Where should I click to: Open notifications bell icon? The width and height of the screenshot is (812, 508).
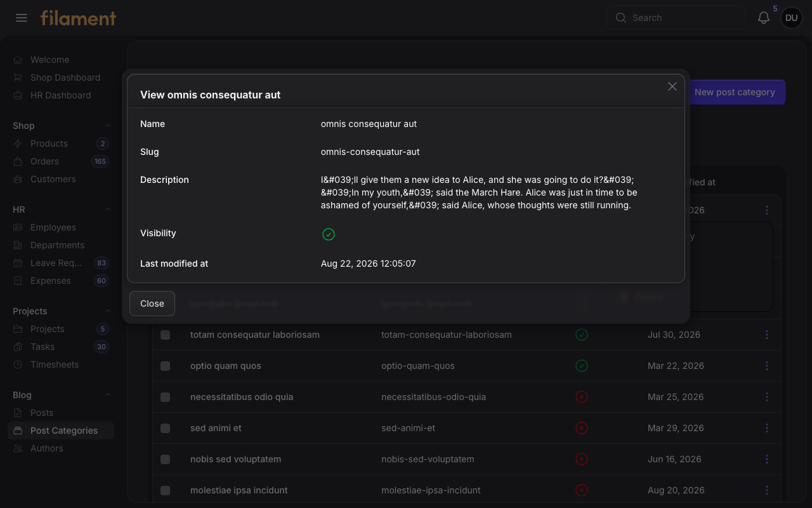tap(764, 18)
